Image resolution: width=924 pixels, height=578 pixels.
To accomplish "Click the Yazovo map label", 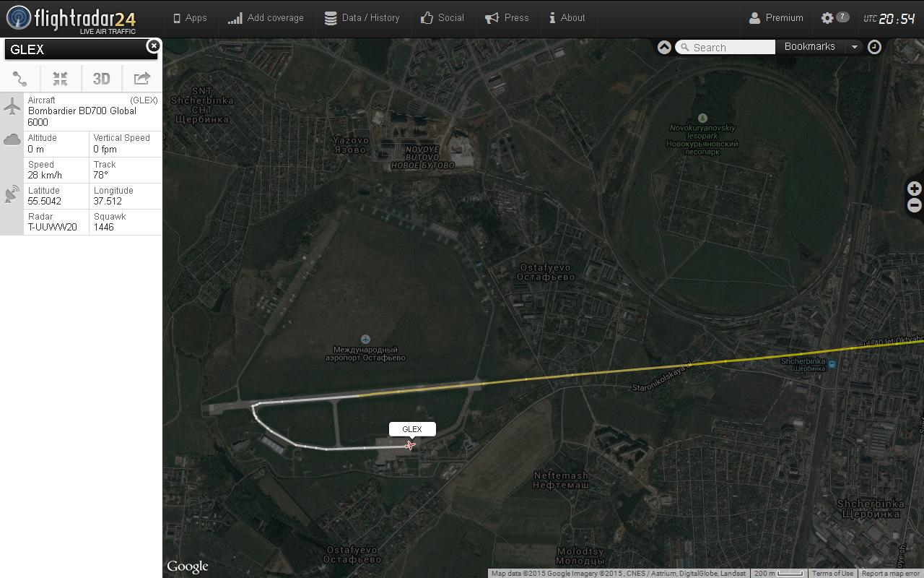I will point(350,144).
